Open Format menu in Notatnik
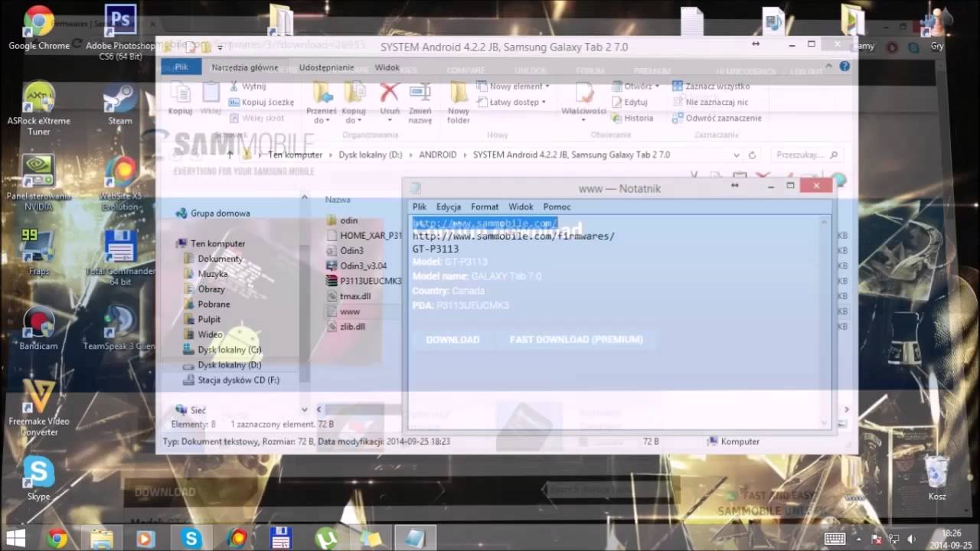This screenshot has height=551, width=980. pyautogui.click(x=485, y=207)
